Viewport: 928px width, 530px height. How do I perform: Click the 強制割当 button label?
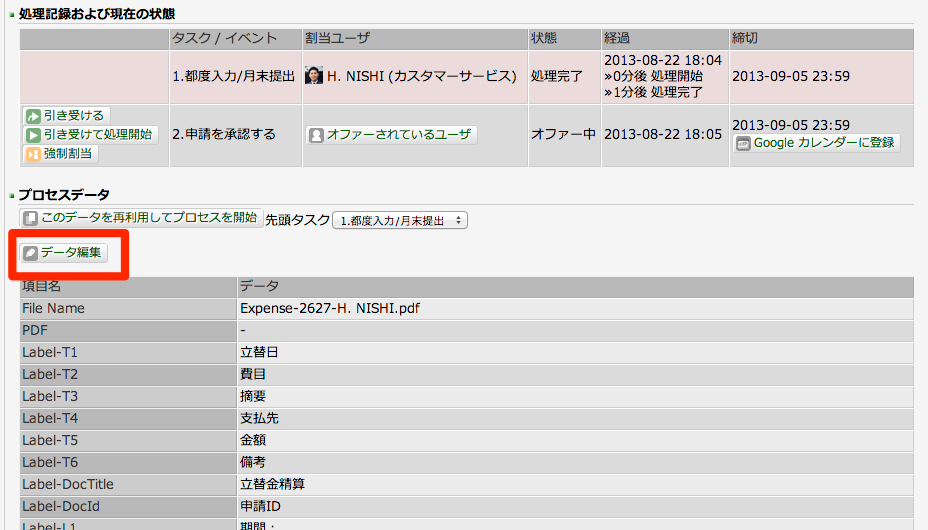pos(67,153)
